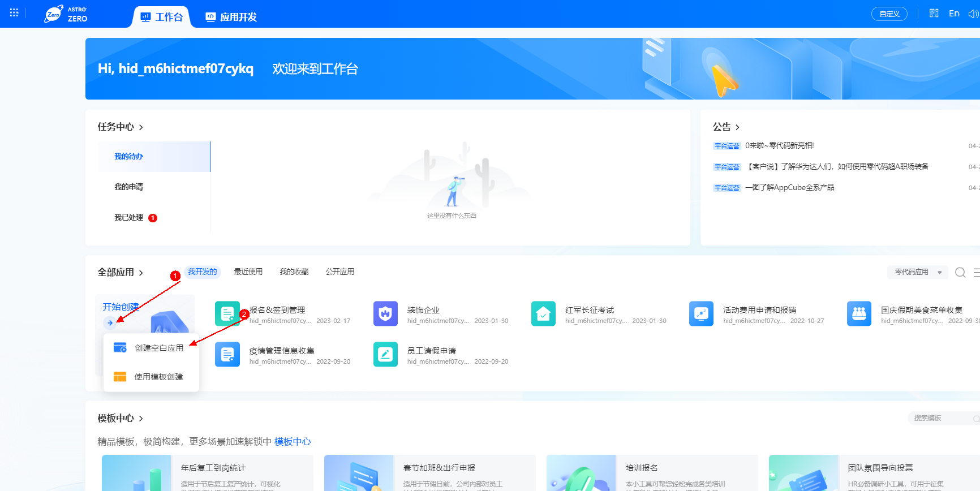Click the 开始创建 label
The height and width of the screenshot is (491, 980).
[x=121, y=307]
